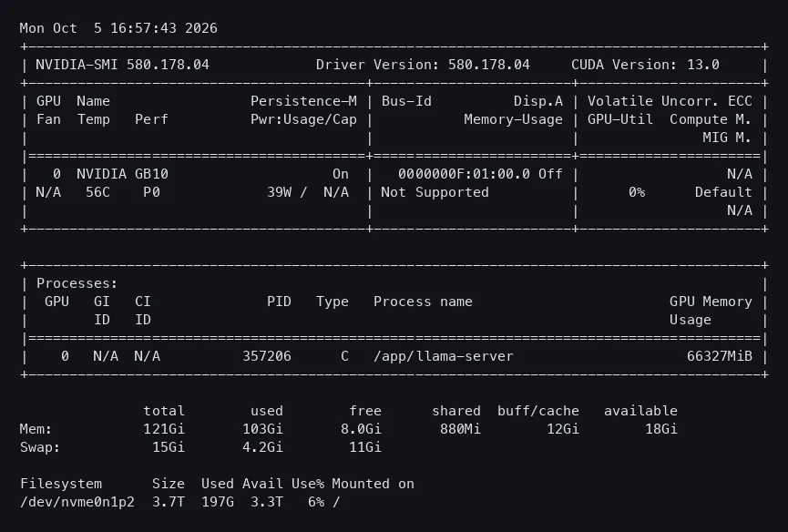The width and height of the screenshot is (788, 532).
Task: Click used memory '103Gi'
Action: click(x=263, y=429)
